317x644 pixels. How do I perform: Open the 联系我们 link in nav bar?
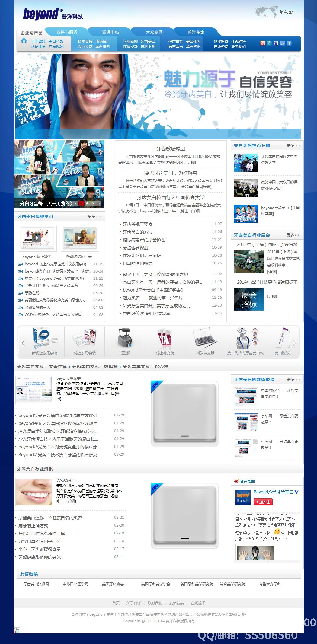click(x=239, y=47)
